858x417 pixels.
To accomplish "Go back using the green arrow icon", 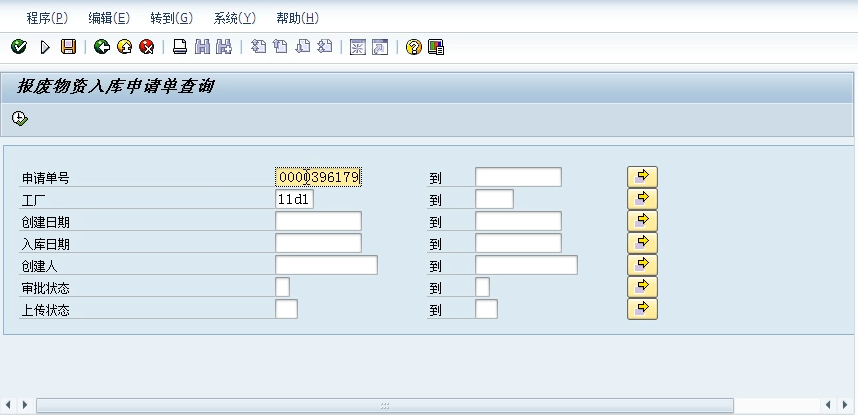I will coord(101,47).
